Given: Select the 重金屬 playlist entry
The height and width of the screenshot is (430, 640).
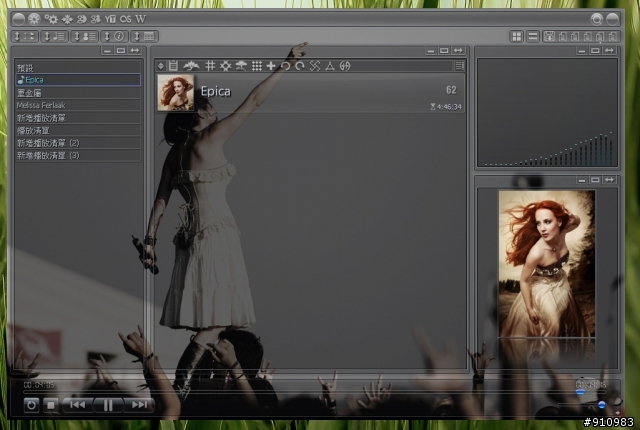Looking at the screenshot, I should tap(78, 93).
